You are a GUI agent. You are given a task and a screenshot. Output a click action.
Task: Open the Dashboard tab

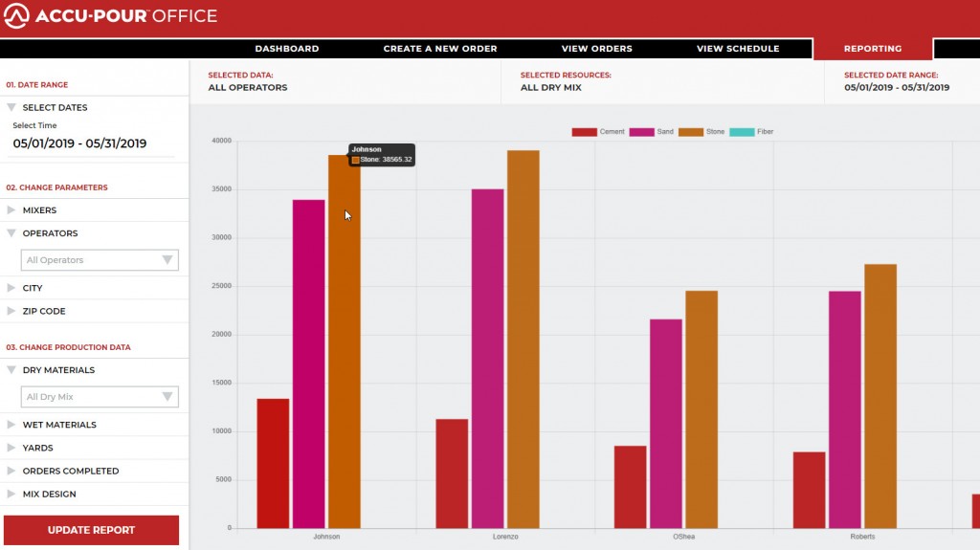tap(287, 49)
